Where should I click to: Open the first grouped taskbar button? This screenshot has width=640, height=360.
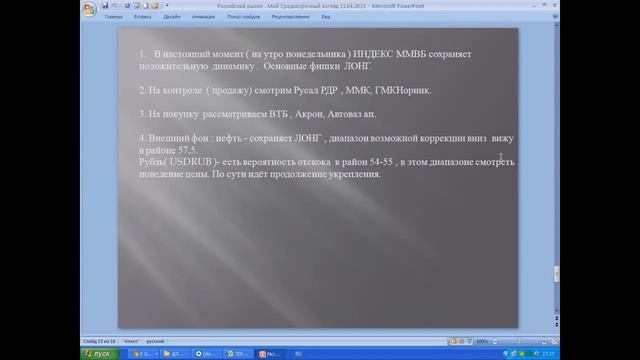(144, 354)
